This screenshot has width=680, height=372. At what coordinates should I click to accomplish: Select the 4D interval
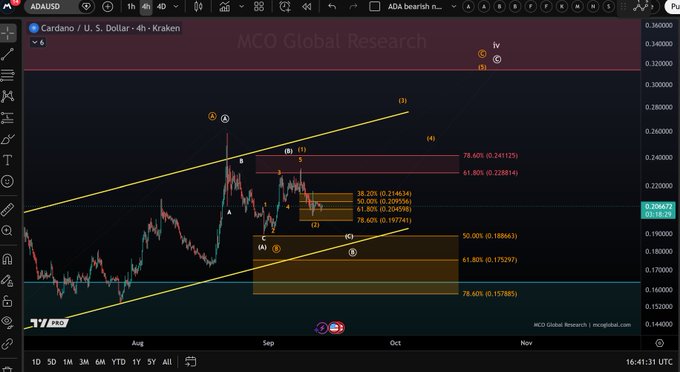pyautogui.click(x=161, y=7)
